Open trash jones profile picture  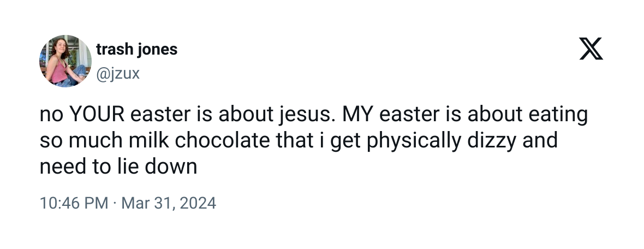[65, 61]
